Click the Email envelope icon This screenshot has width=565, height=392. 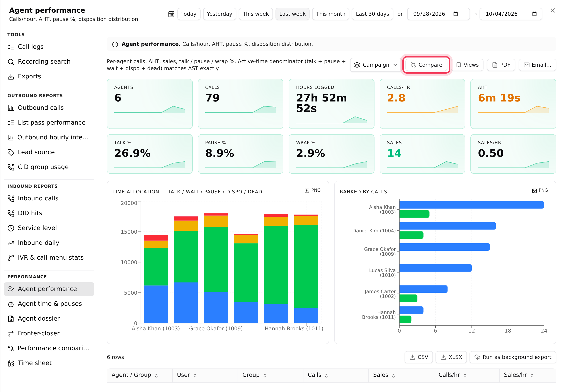coord(526,65)
